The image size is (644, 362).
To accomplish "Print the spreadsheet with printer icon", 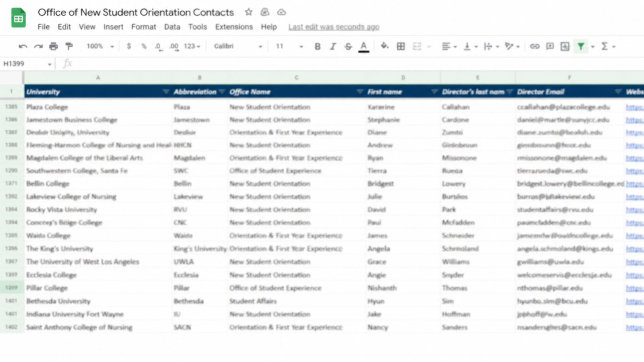I will click(x=54, y=47).
